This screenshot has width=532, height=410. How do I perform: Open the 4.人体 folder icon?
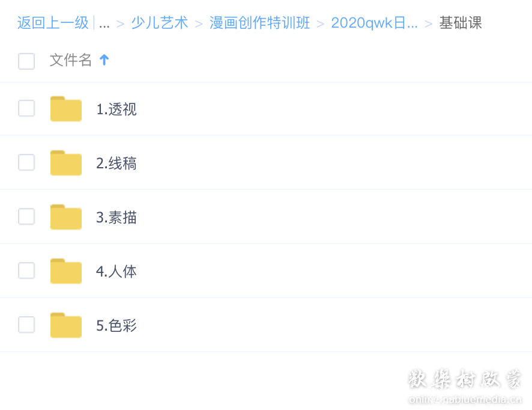pos(66,271)
